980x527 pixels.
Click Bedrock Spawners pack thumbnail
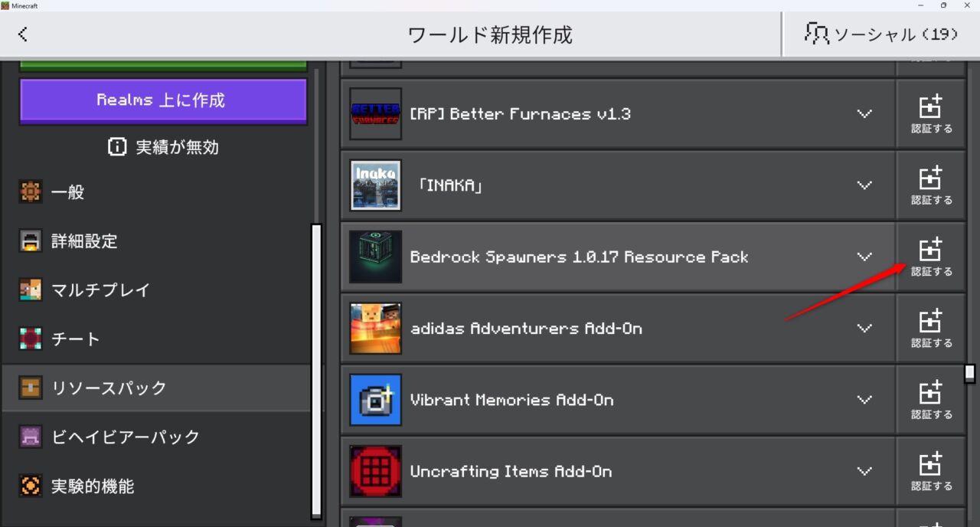click(x=375, y=257)
